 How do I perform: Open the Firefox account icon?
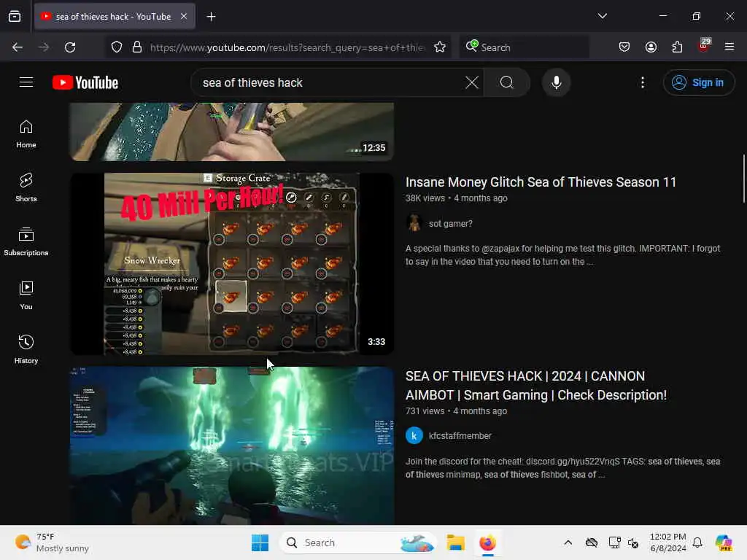[651, 47]
